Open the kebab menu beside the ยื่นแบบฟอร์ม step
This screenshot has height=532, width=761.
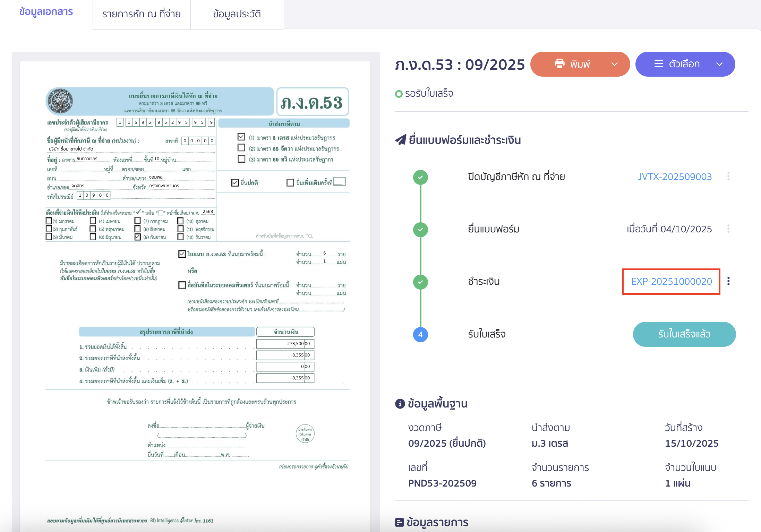pos(729,229)
